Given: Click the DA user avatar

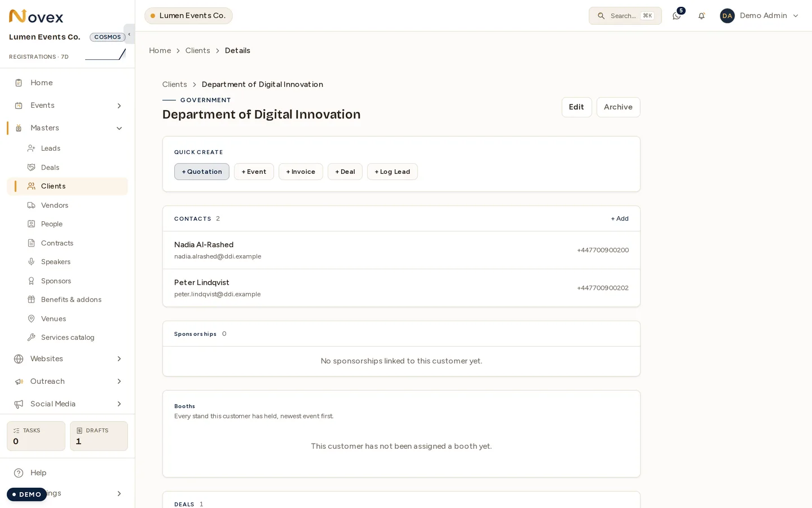Looking at the screenshot, I should [727, 16].
